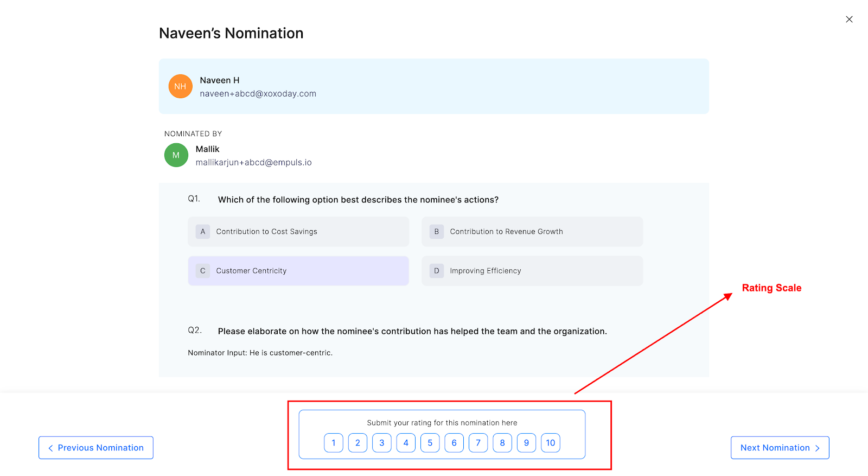This screenshot has width=868, height=476.
Task: Click the nominator name Mallik
Action: click(x=208, y=149)
